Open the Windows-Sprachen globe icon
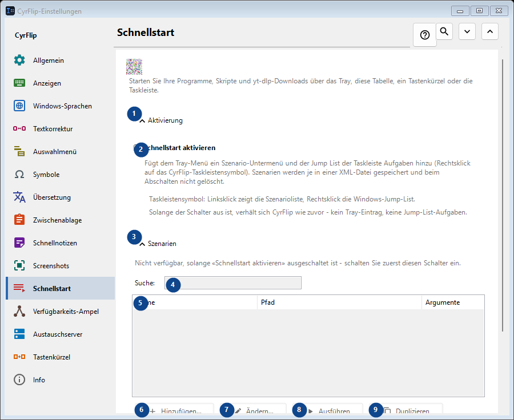The height and width of the screenshot is (420, 514). click(x=19, y=106)
